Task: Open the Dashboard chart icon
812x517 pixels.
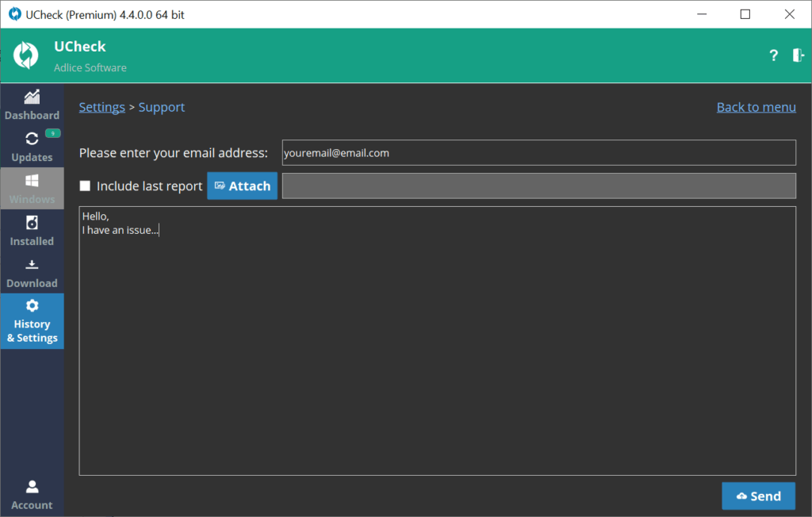Action: pos(32,98)
